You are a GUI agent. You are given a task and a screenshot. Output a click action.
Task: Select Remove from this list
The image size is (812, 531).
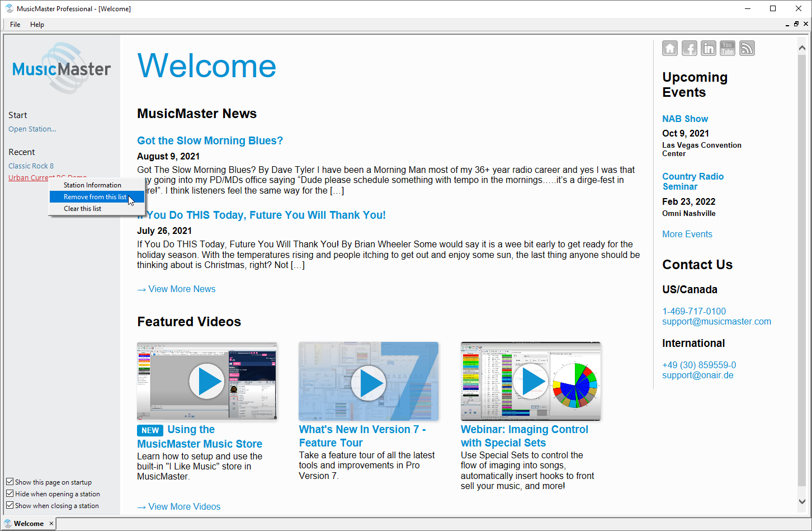[x=95, y=197]
